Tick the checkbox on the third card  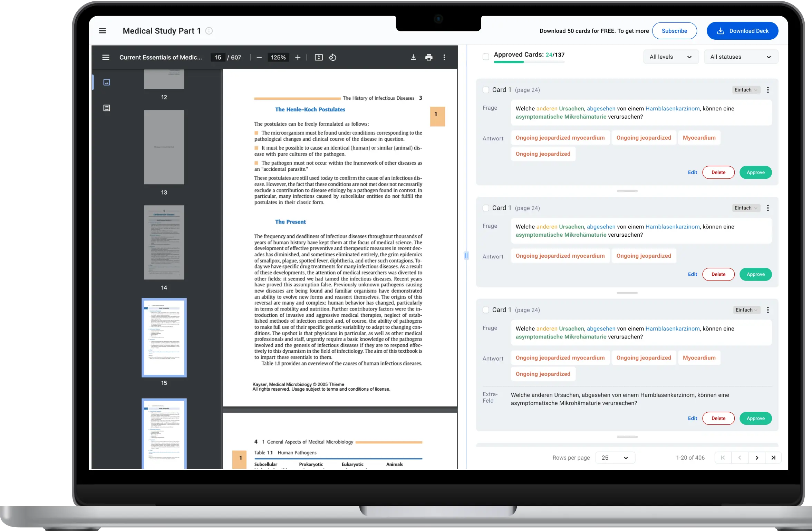[x=486, y=310]
